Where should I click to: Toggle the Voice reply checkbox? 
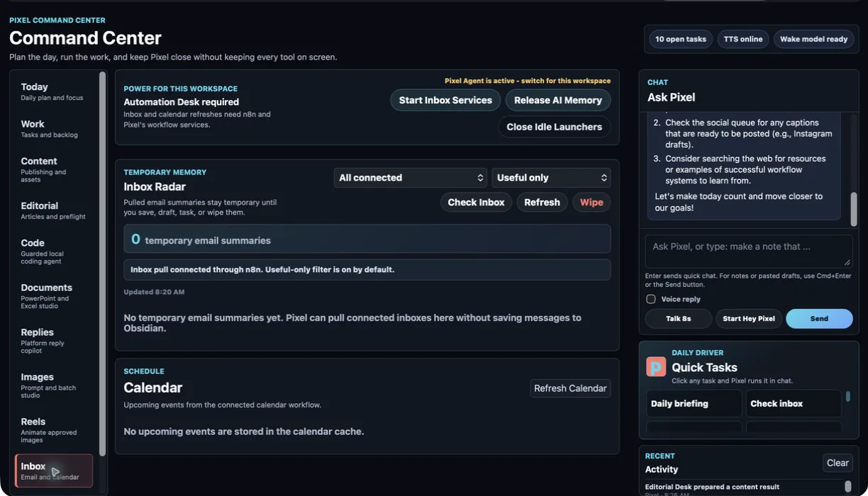tap(651, 299)
